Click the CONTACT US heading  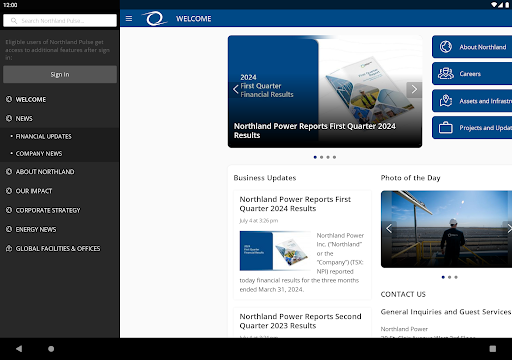point(403,294)
